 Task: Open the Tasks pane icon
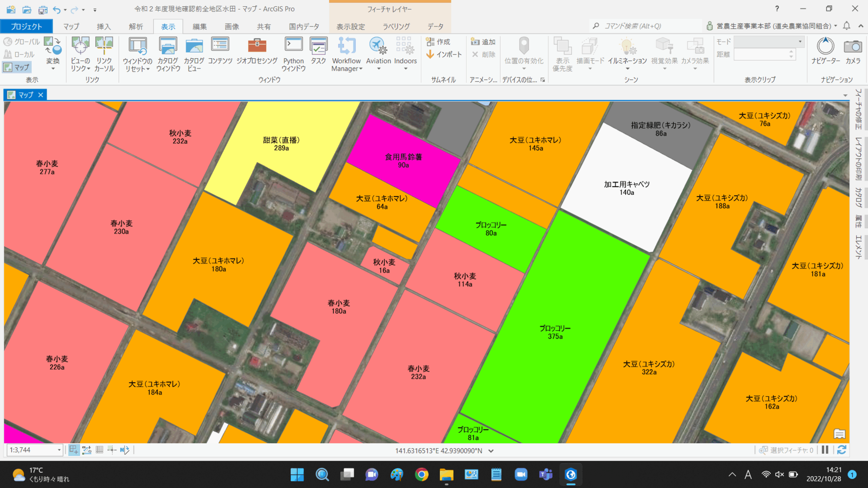click(x=318, y=46)
